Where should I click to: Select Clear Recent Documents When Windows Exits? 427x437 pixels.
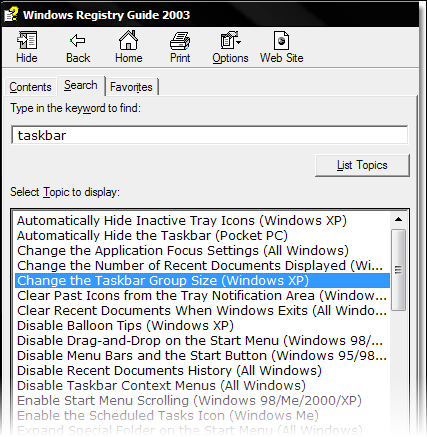(x=202, y=310)
